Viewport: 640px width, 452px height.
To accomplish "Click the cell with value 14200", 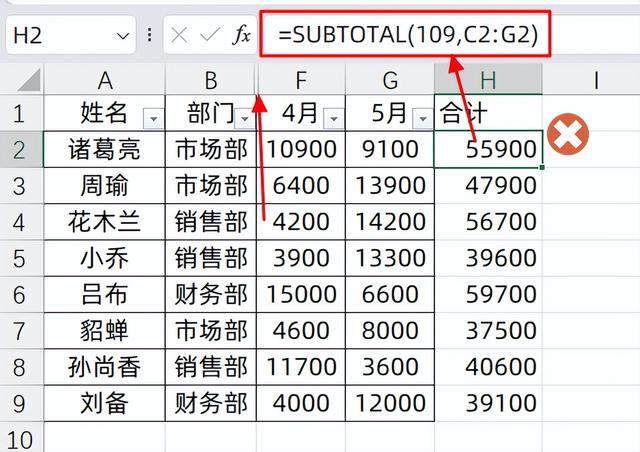I will 390,222.
